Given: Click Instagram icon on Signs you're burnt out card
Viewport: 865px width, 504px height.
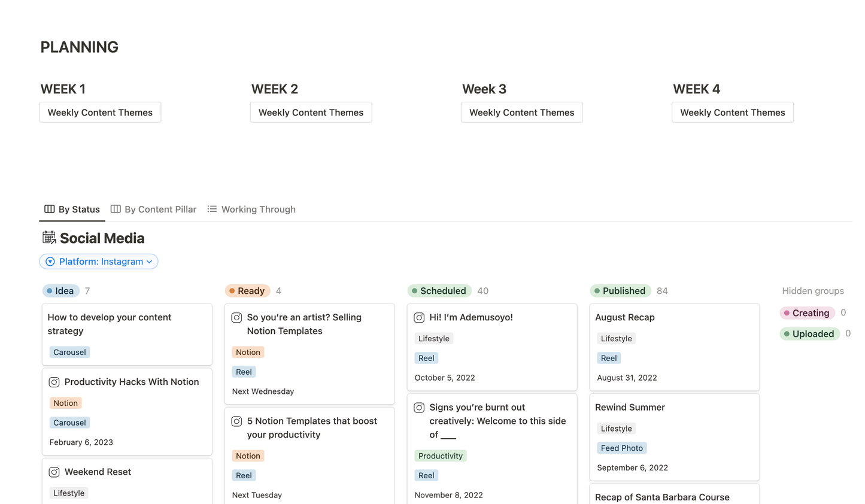Looking at the screenshot, I should click(x=419, y=407).
